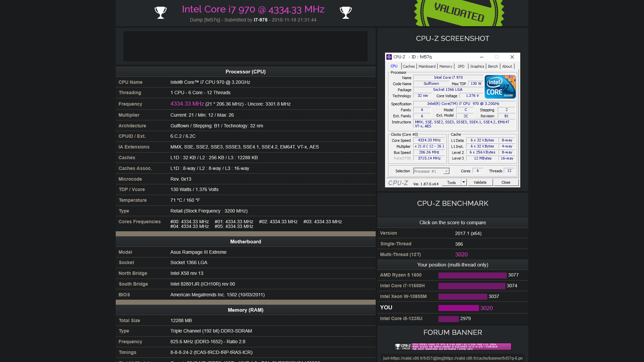This screenshot has height=362, width=644.
Task: Click the Intel Core i7 inside logo
Action: (500, 87)
